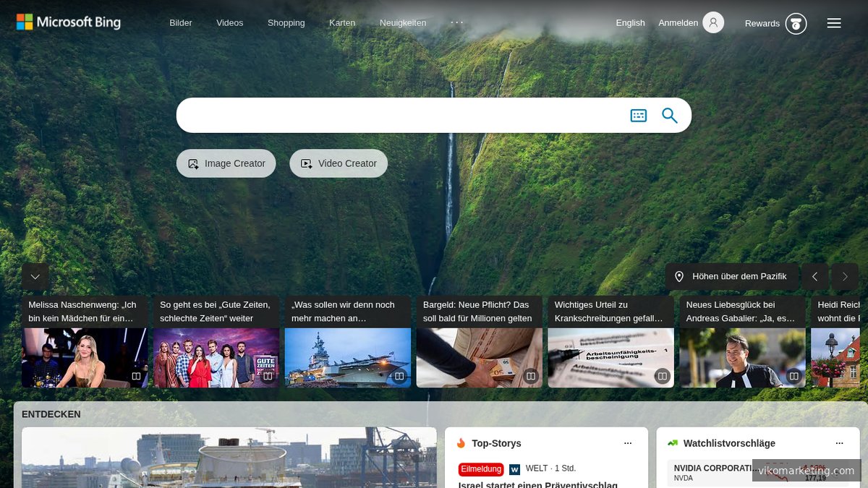Open the profile icon next to Anmelden

point(713,22)
